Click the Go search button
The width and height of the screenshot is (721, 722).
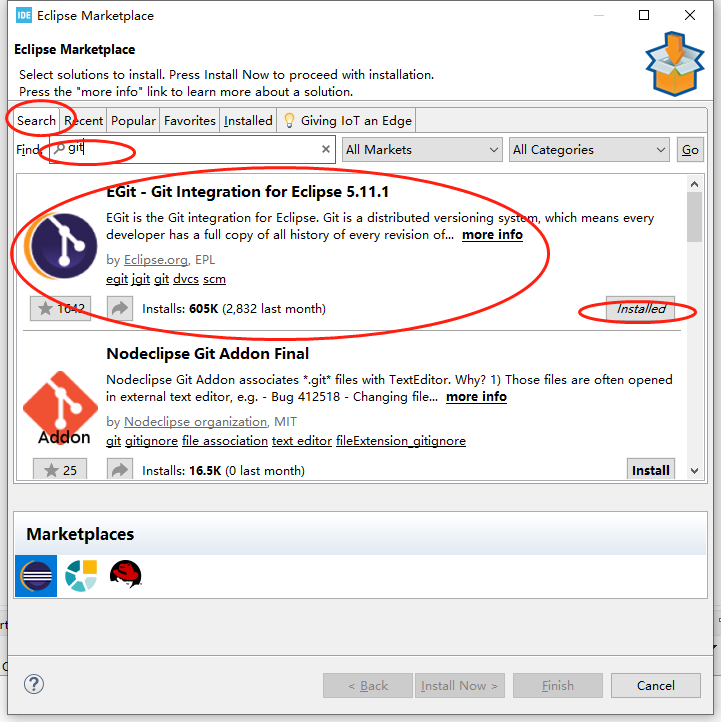coord(690,150)
